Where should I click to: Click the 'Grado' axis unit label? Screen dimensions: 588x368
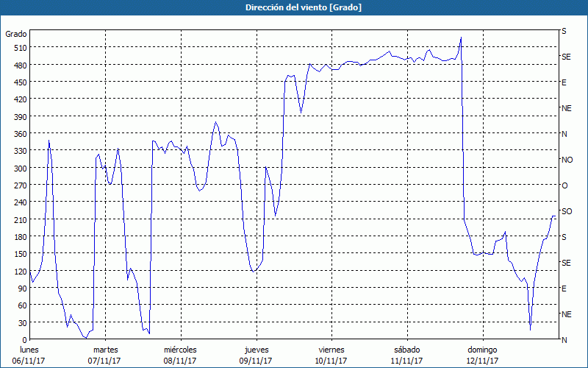[x=16, y=34]
